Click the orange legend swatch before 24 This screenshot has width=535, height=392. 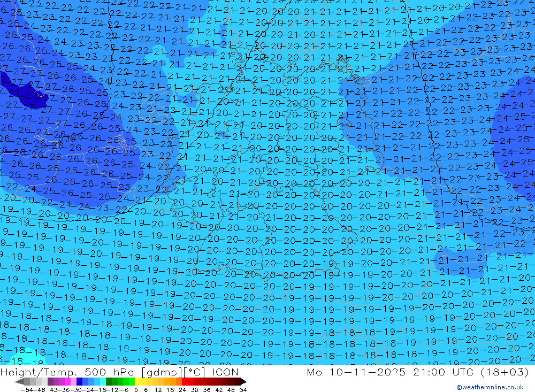click(179, 381)
